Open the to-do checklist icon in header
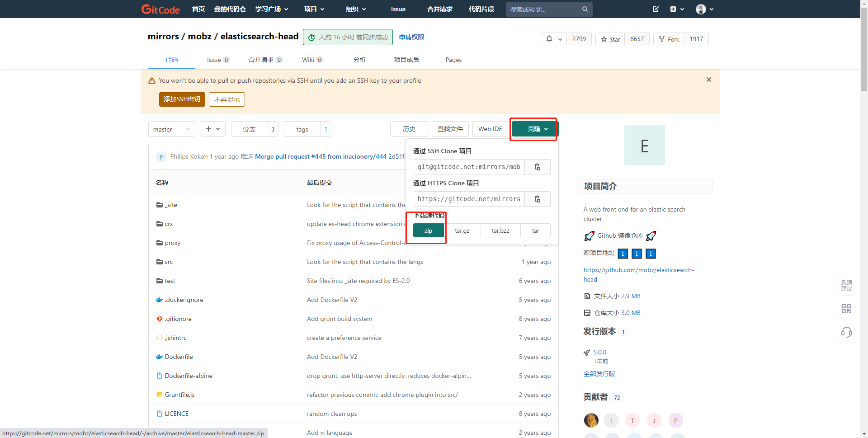 pos(656,9)
